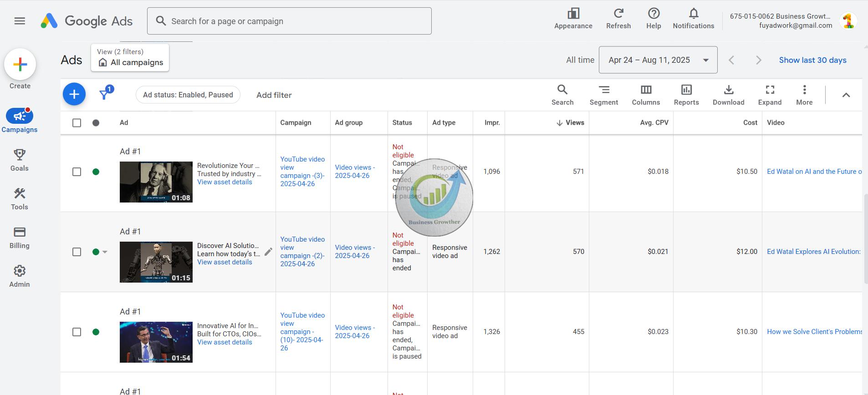Tick the Innovative AI ad row checkbox
Image resolution: width=868 pixels, height=395 pixels.
pos(77,332)
